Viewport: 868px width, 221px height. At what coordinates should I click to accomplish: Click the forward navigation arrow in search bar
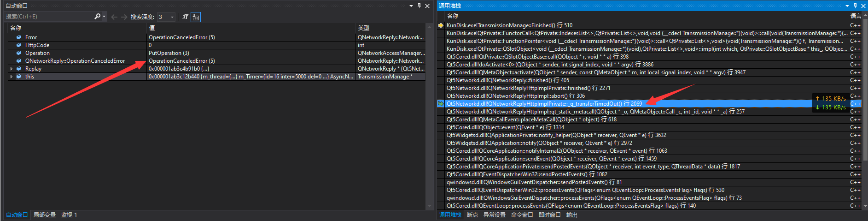click(124, 17)
